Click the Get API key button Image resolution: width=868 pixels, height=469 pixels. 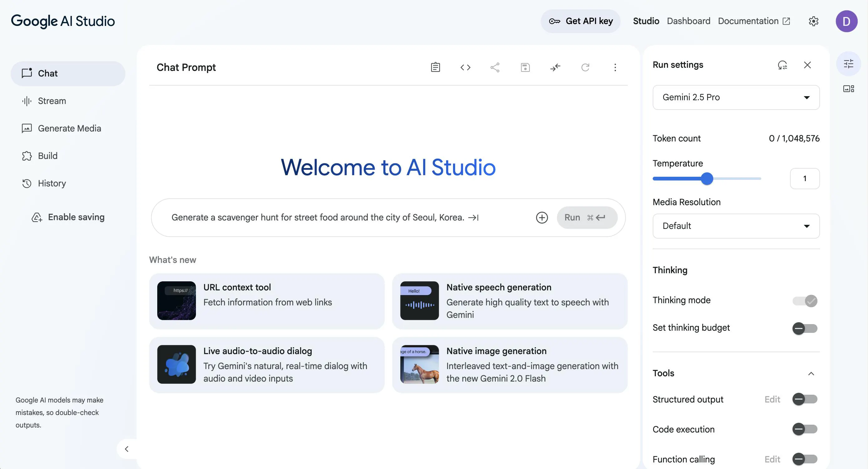581,21
